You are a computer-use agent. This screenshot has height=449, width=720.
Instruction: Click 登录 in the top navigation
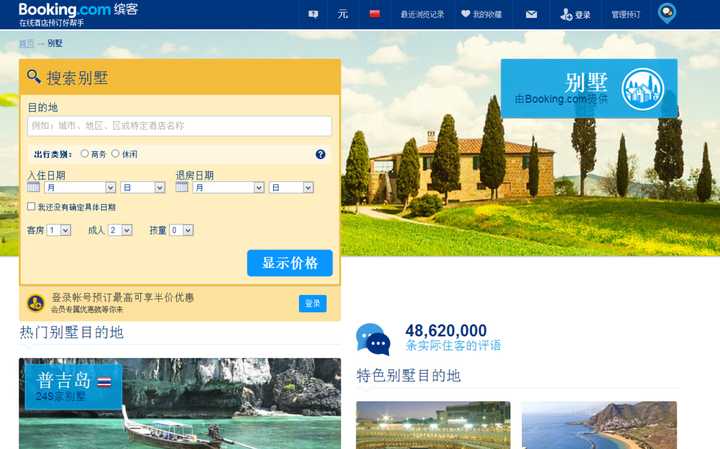tap(575, 15)
